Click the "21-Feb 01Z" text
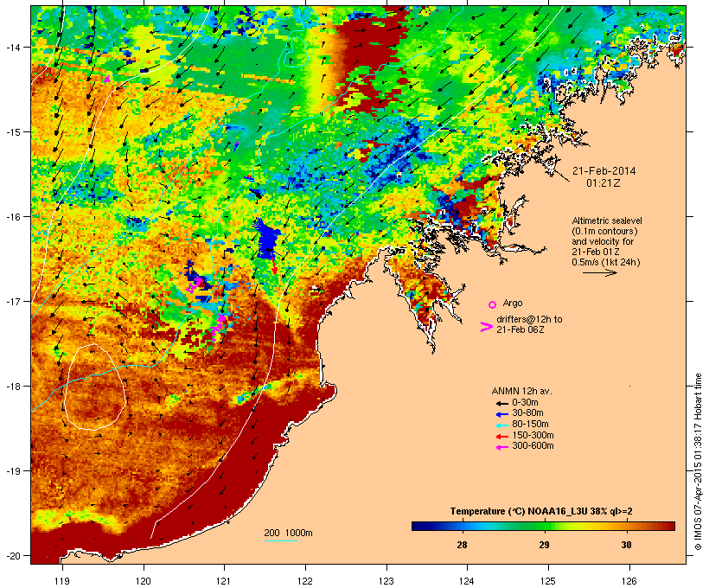709x588 pixels. coord(596,252)
